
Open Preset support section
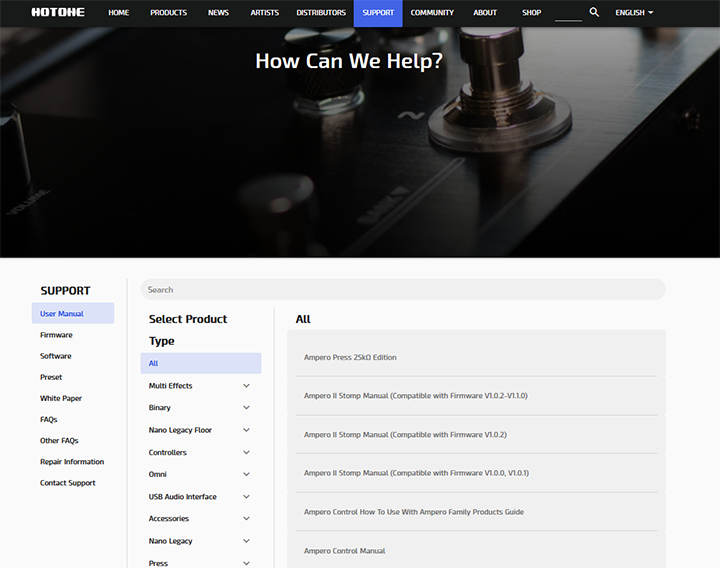click(x=51, y=377)
